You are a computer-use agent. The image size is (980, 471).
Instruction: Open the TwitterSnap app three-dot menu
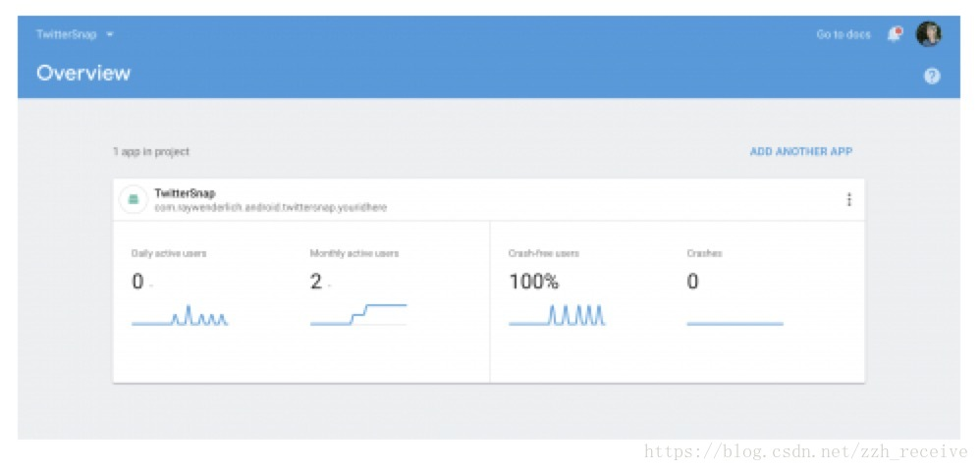[848, 200]
